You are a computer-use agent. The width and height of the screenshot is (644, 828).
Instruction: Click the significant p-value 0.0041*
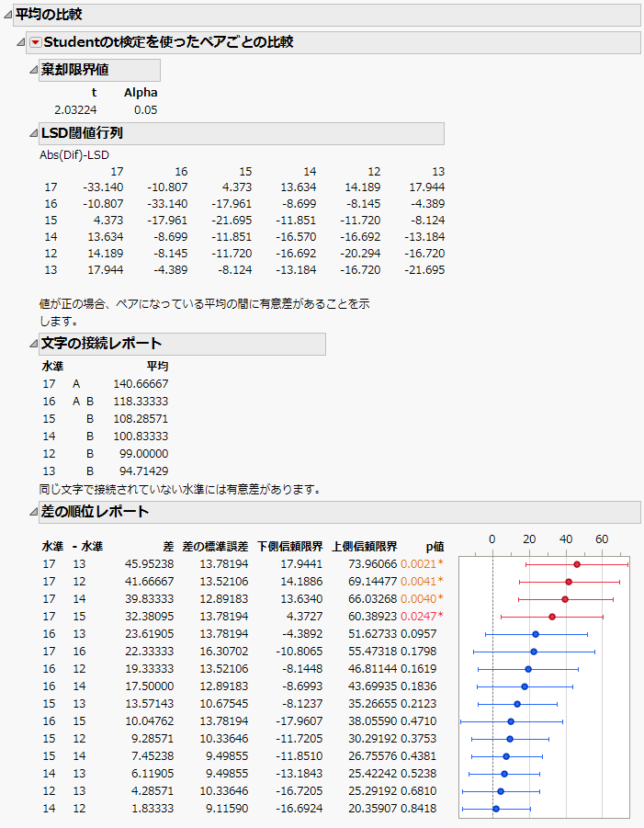[x=422, y=582]
